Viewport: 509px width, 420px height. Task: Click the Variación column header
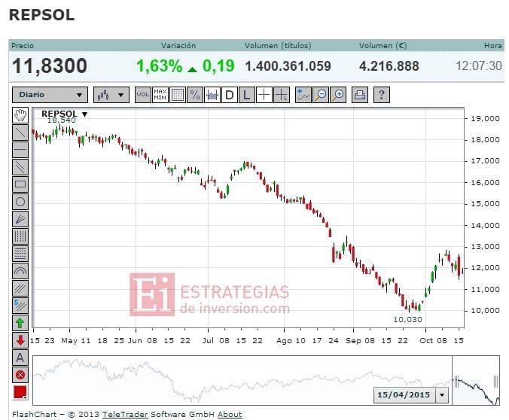coord(178,45)
